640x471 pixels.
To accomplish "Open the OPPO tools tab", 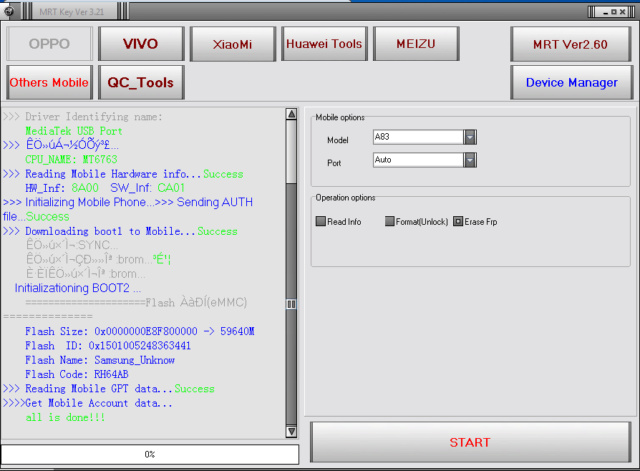I will pos(49,44).
